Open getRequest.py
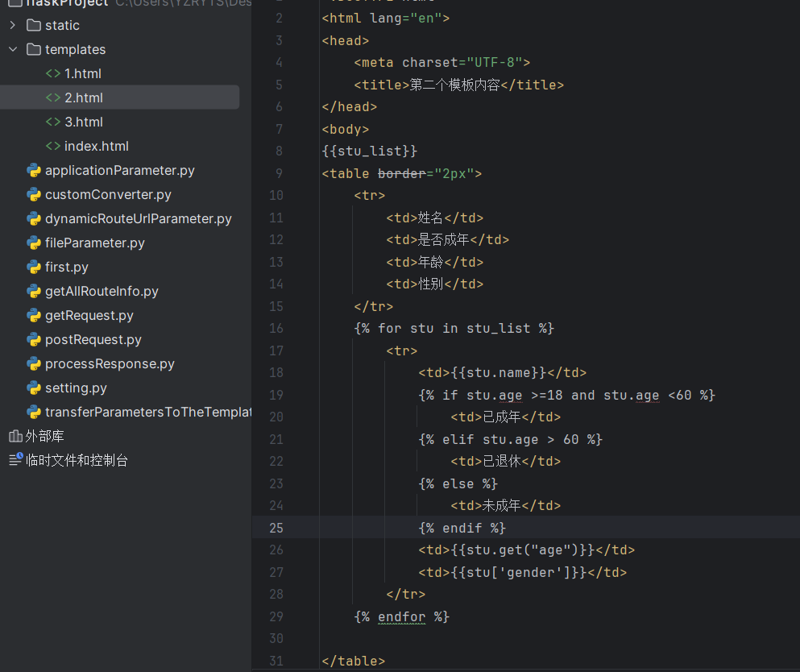 pyautogui.click(x=89, y=315)
